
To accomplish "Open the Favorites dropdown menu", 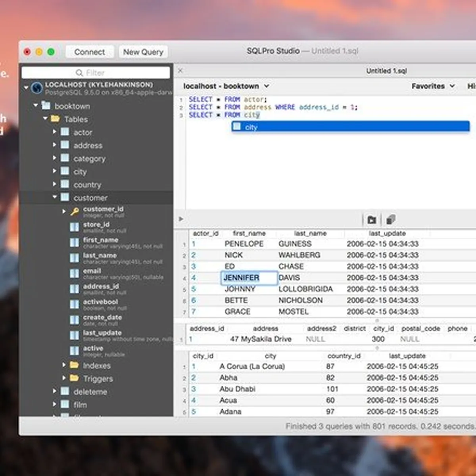I will point(433,86).
